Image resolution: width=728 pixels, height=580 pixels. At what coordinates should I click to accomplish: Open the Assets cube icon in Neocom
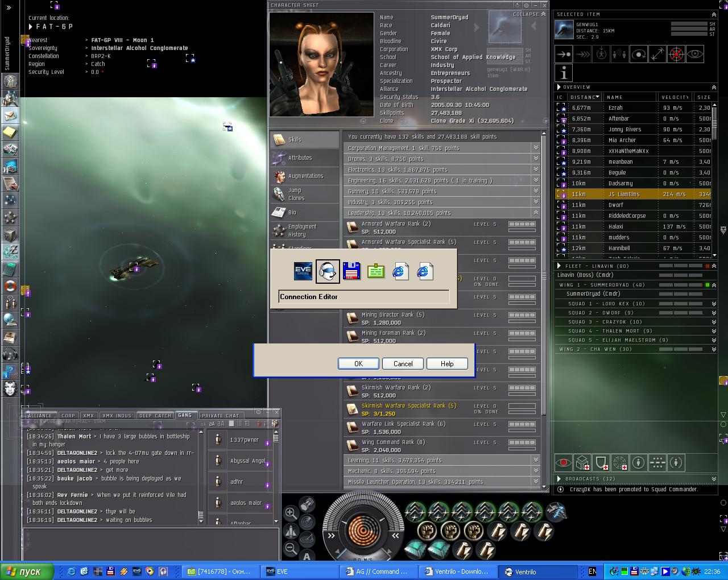10,235
